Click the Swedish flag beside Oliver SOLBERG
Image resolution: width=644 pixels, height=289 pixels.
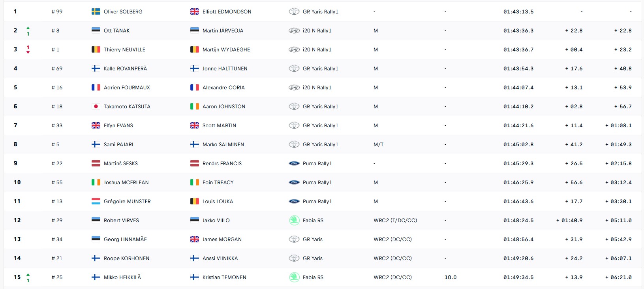coord(96,11)
